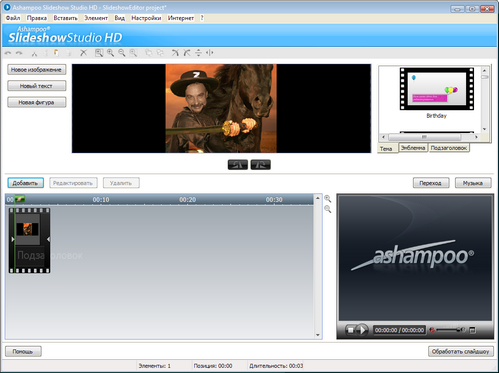Adjust the player volume slider

coord(449,330)
